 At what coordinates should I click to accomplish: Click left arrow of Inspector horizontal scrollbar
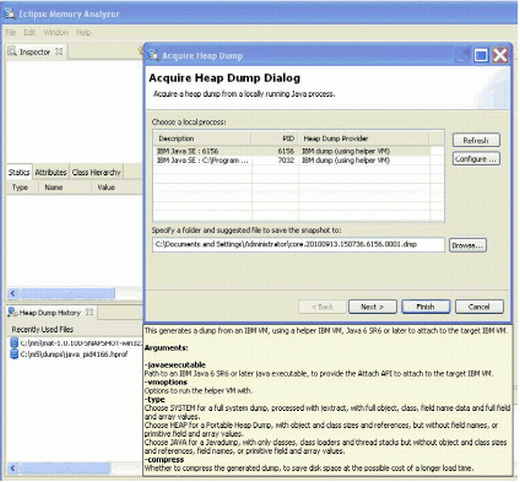point(13,293)
